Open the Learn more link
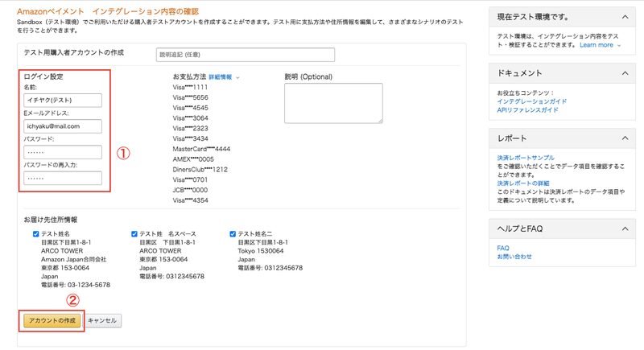 [597, 45]
